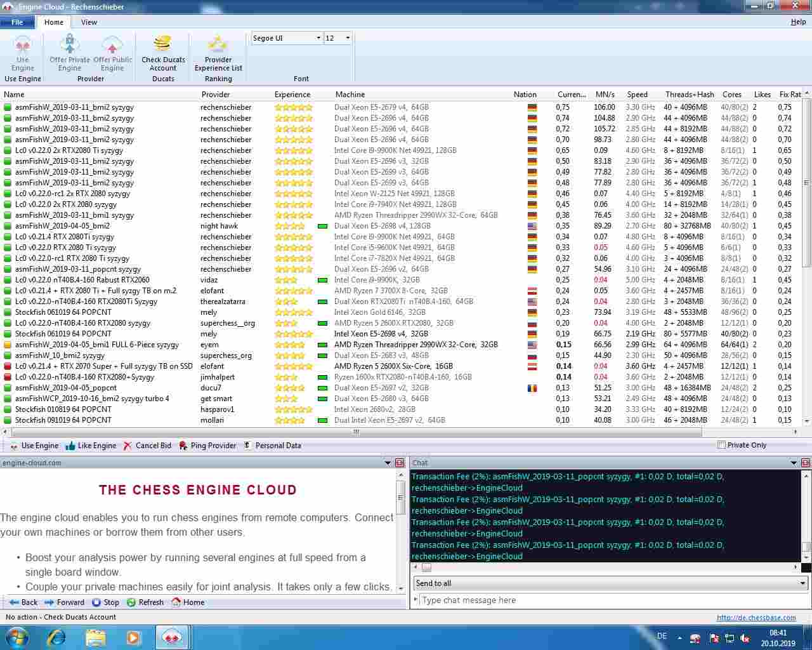The height and width of the screenshot is (650, 812).
Task: Go Forward in browser pane
Action: (64, 602)
